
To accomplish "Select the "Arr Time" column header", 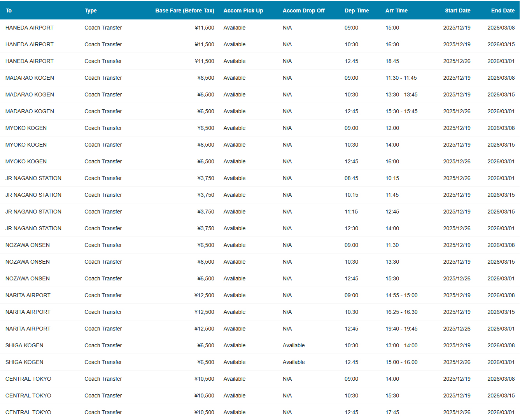I will 396,10.
